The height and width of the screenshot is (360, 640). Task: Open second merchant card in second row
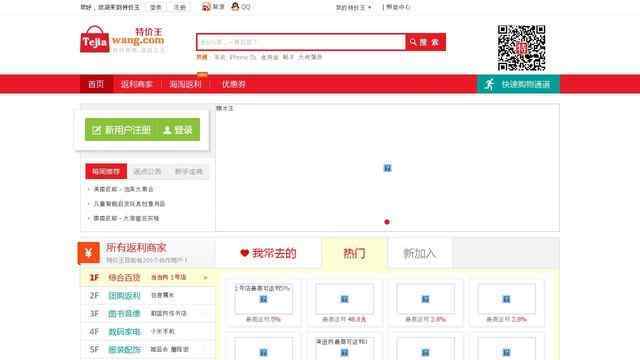point(344,347)
